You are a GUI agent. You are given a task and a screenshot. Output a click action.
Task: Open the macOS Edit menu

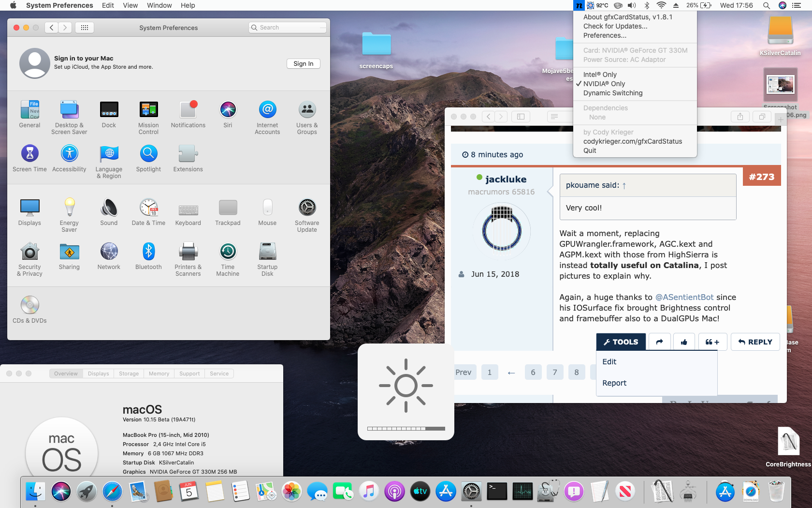pyautogui.click(x=108, y=5)
